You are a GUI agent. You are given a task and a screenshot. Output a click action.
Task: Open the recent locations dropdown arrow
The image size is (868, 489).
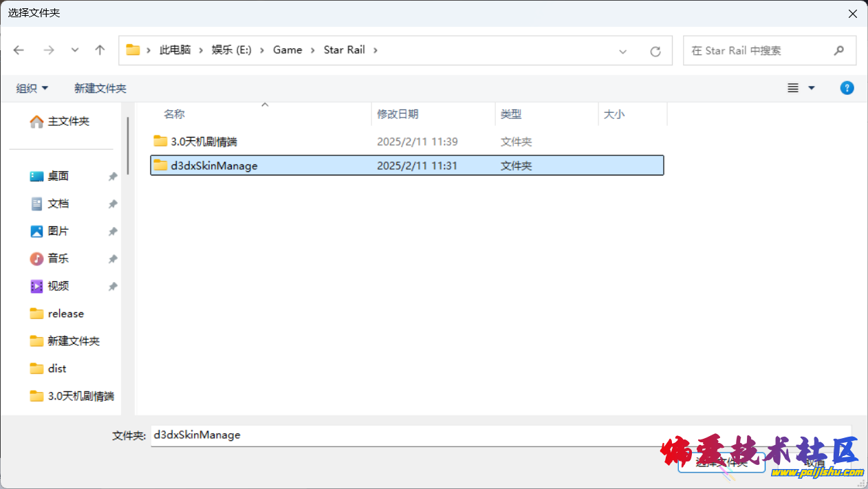(x=75, y=50)
